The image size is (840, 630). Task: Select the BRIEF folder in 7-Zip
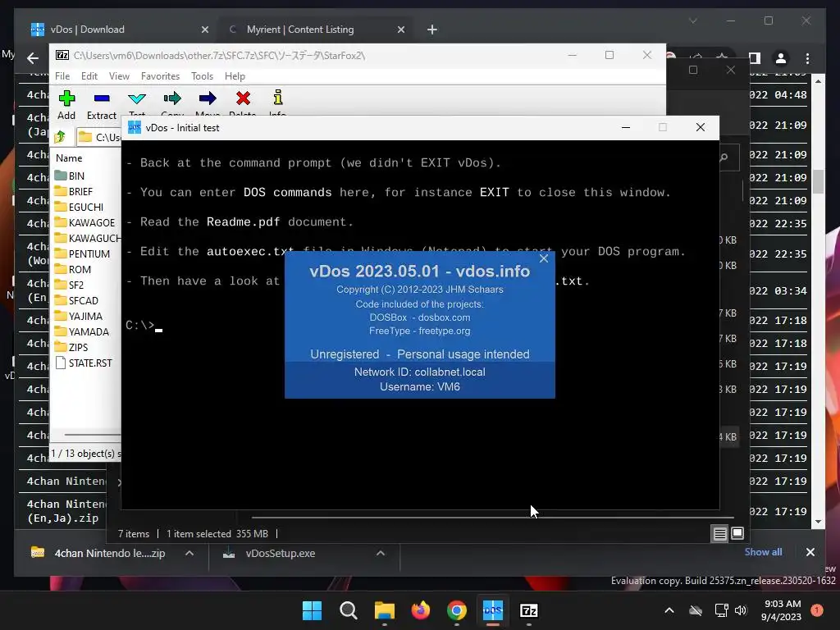[74, 191]
